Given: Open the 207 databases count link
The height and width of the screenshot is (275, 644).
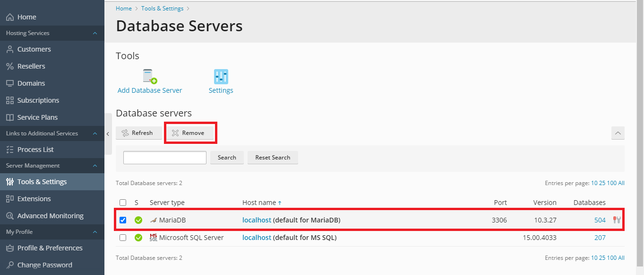Looking at the screenshot, I should coord(600,238).
